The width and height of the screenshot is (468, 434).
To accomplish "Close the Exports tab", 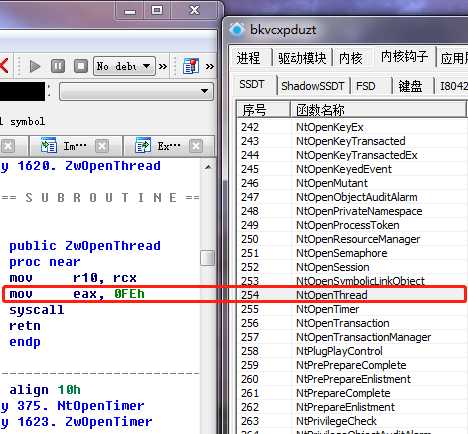I will pyautogui.click(x=196, y=146).
